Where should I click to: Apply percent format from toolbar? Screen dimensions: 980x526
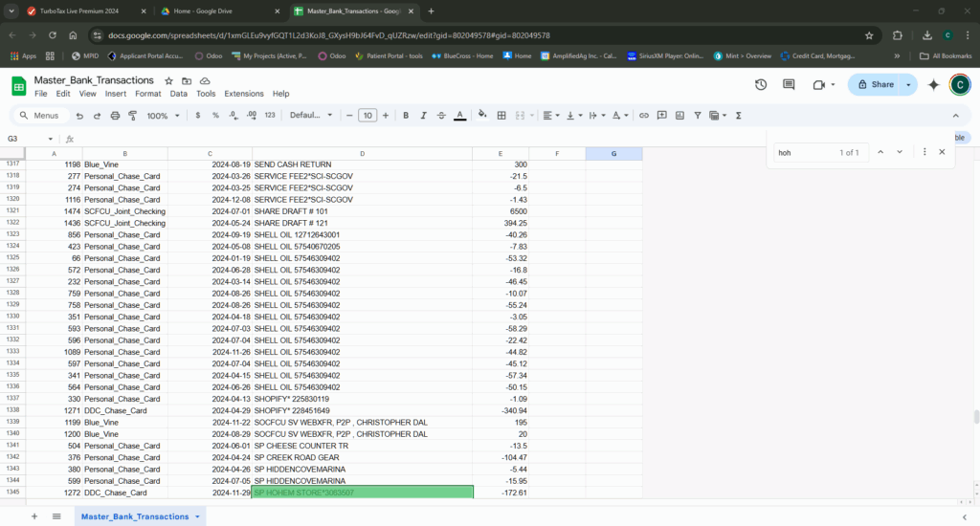(215, 116)
